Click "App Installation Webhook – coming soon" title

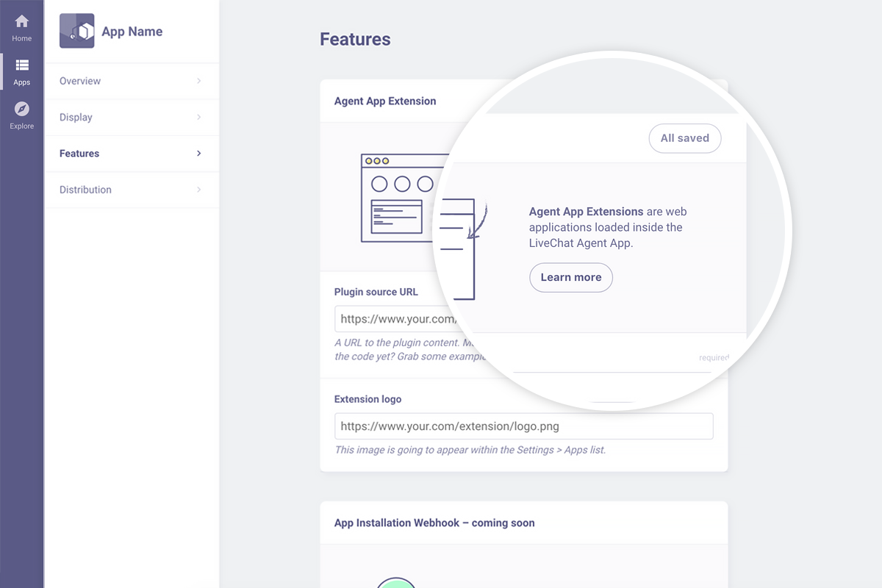click(434, 523)
